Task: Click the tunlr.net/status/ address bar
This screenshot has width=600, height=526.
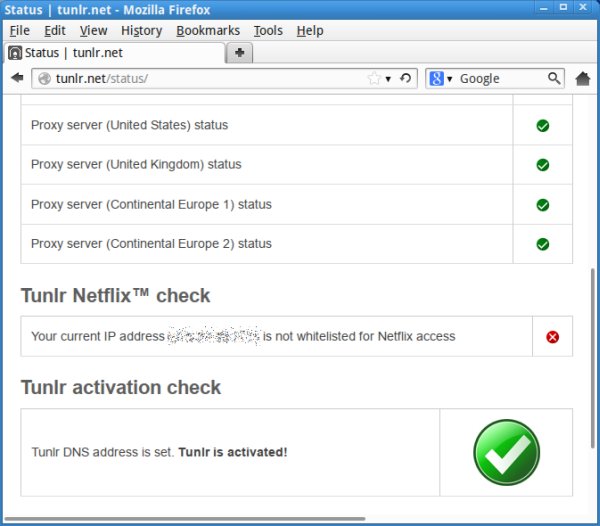Action: point(224,78)
